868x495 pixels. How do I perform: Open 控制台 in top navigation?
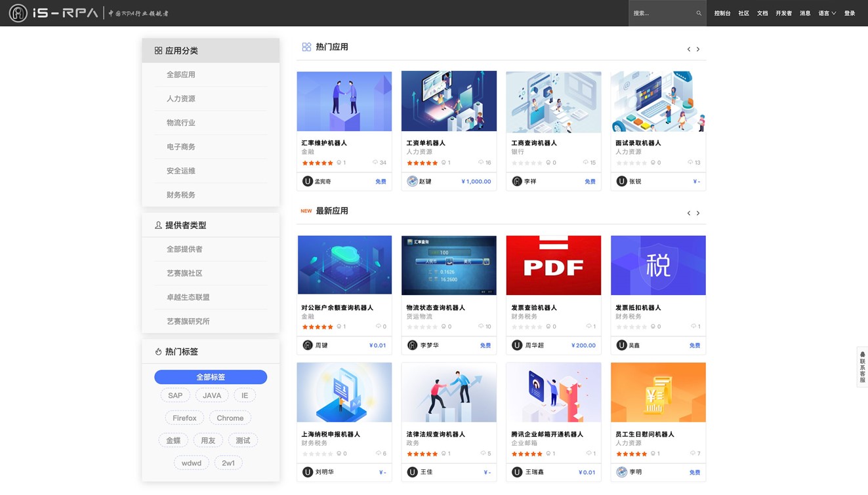tap(722, 13)
